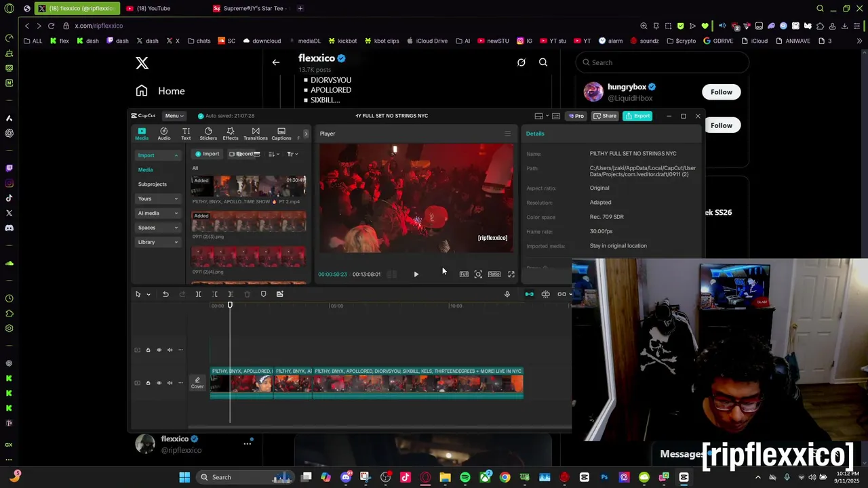Open the Effects panel in CapCut

point(231,134)
